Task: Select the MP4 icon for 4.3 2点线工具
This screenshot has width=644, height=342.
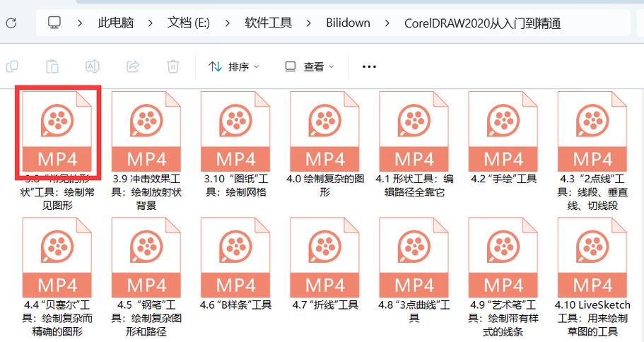Action: coord(592,131)
